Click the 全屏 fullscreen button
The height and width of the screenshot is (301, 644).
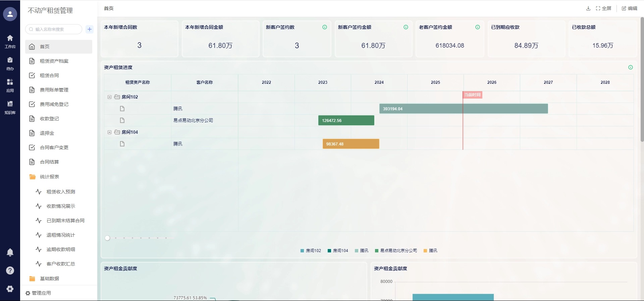tap(604, 8)
